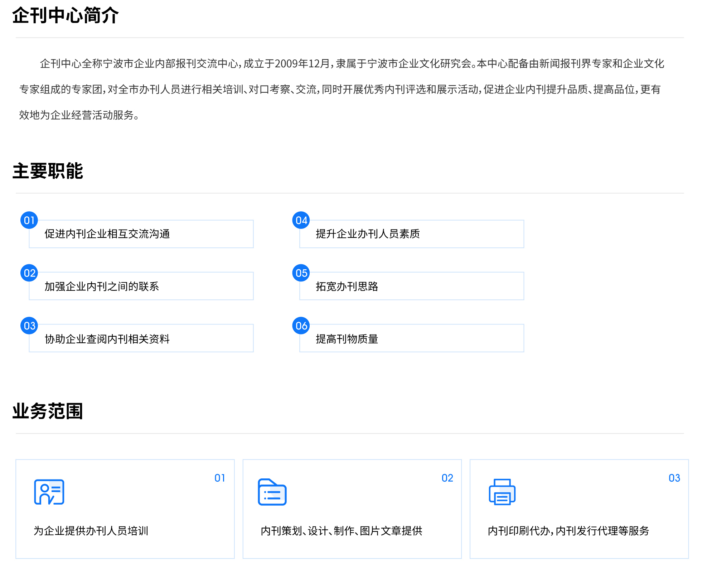Click the 为企业提供办刊人员培训 card text
Image resolution: width=702 pixels, height=588 pixels.
point(91,531)
